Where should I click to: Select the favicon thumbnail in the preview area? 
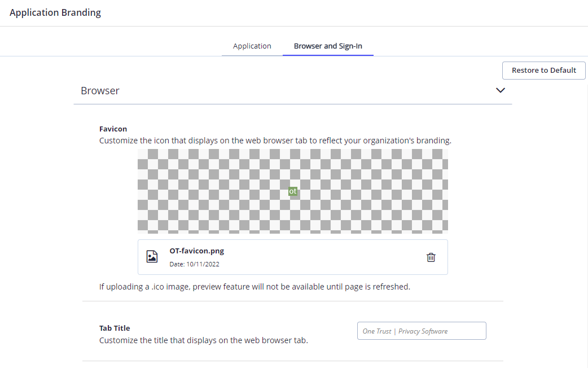293,191
